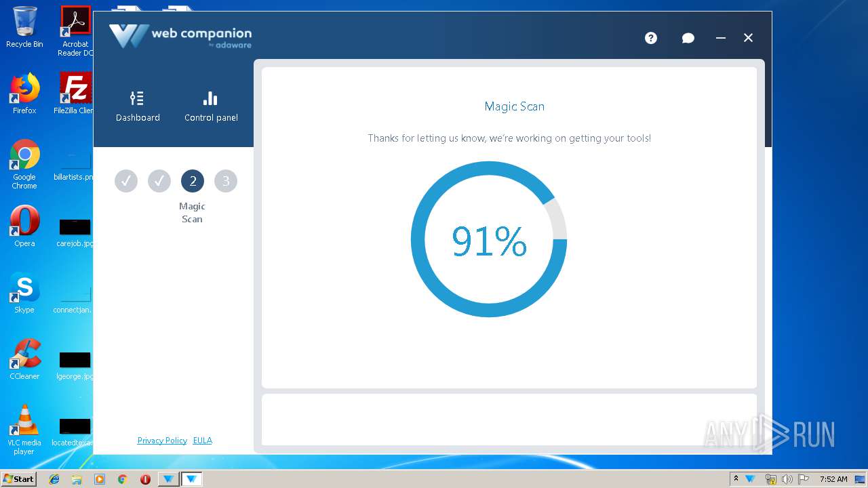Screen dimensions: 868x488
Task: Open Windows Explorer from the taskbar
Action: 77,479
